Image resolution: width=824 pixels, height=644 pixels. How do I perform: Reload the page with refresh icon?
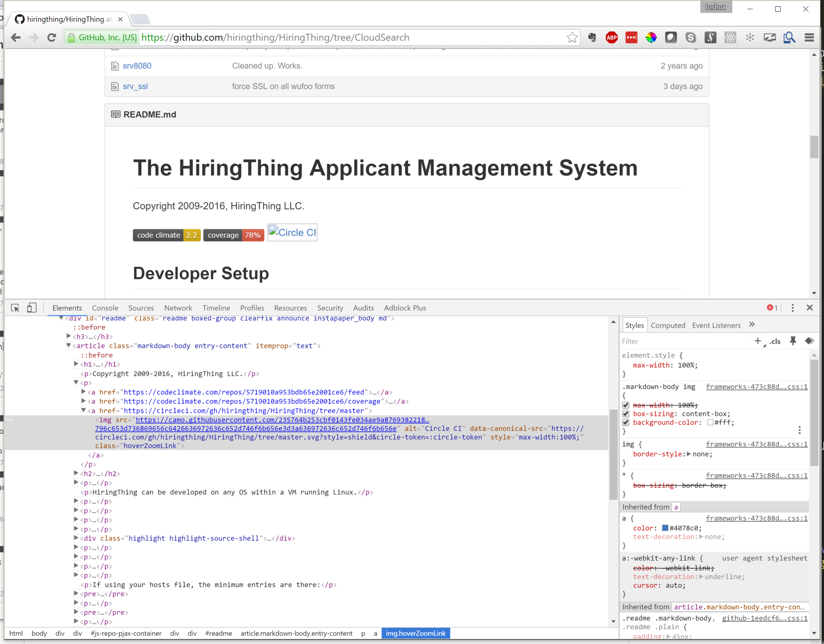52,37
